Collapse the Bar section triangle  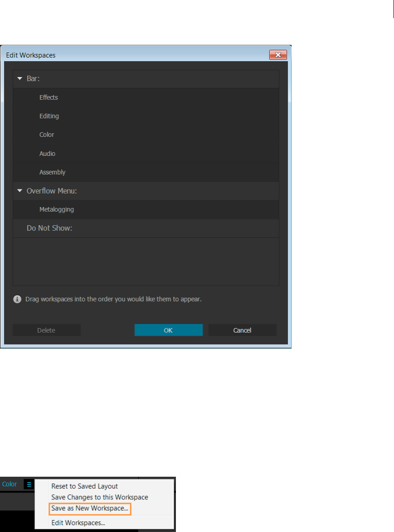click(19, 78)
